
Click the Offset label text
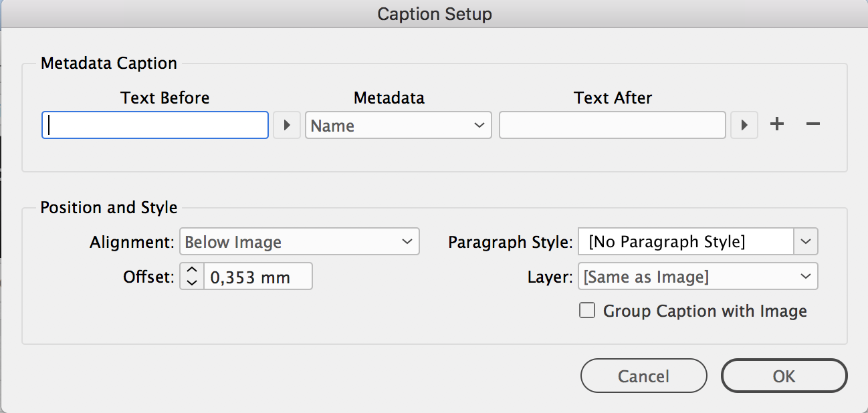148,277
